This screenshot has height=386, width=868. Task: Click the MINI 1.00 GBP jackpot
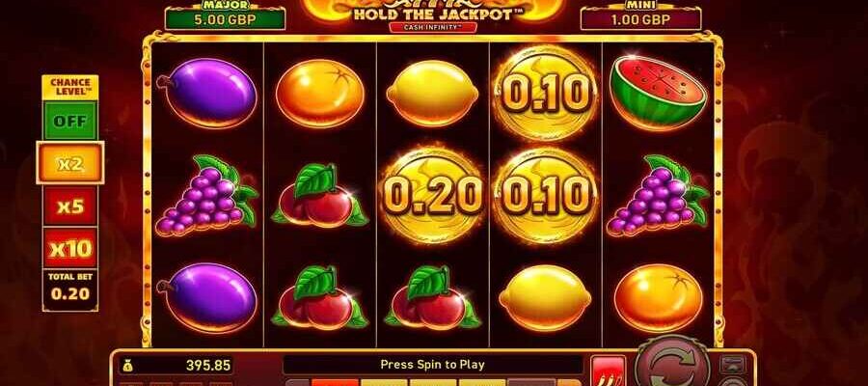tap(640, 16)
